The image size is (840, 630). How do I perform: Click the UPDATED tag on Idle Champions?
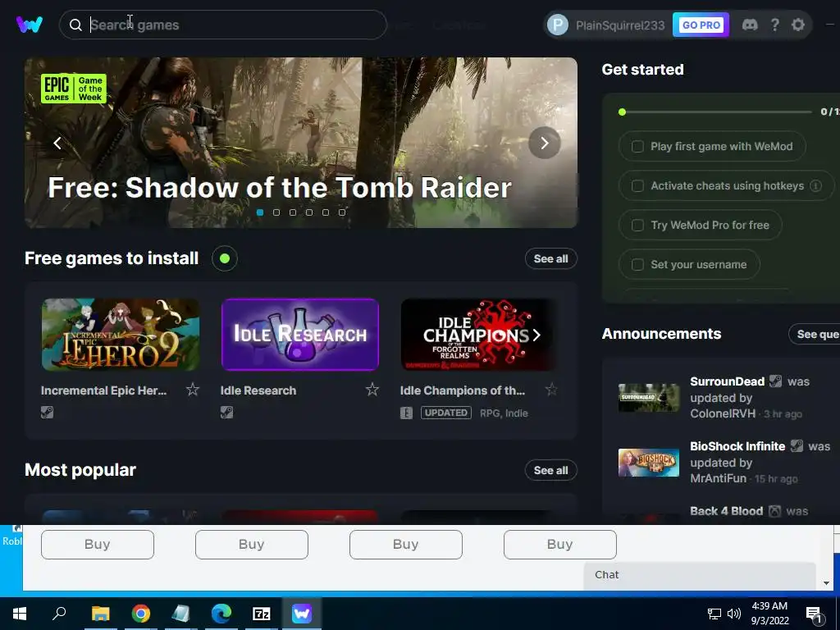[x=445, y=413]
